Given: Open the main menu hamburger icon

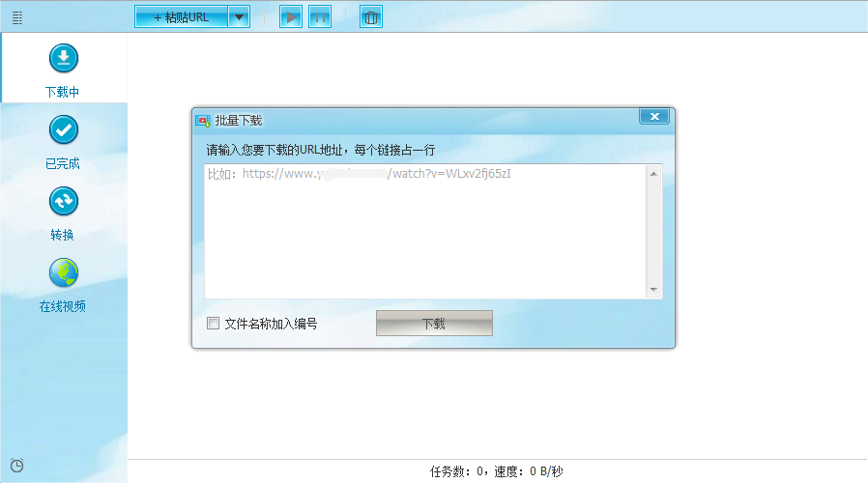Looking at the screenshot, I should pyautogui.click(x=16, y=17).
